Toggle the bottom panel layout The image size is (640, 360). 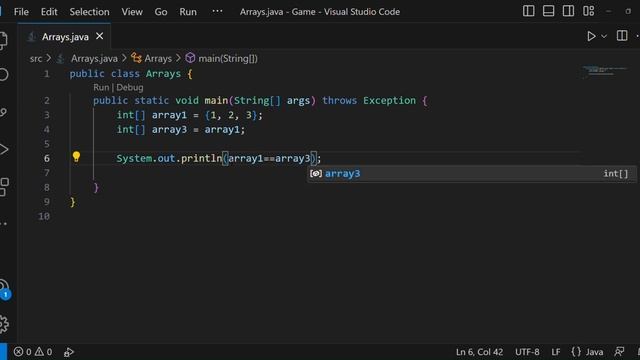(x=548, y=11)
